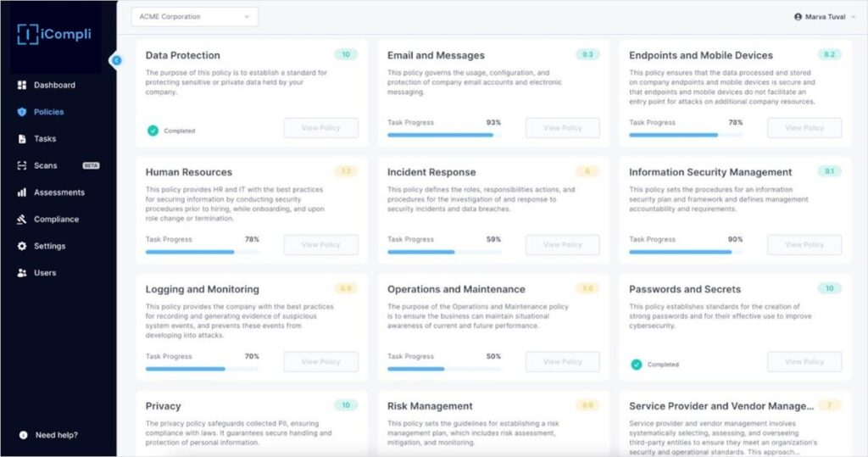The image size is (868, 457).
Task: Open the ACME Corporation dropdown
Action: (x=195, y=16)
